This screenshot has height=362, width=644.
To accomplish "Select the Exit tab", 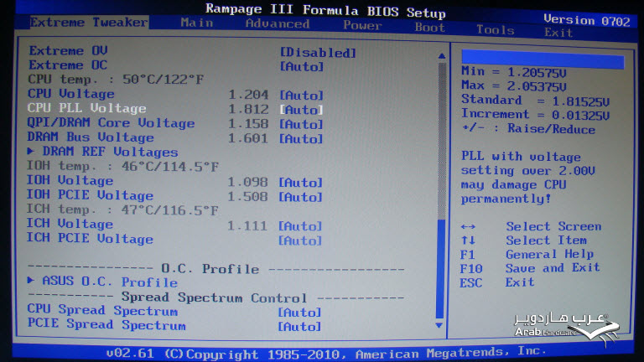I will (558, 33).
